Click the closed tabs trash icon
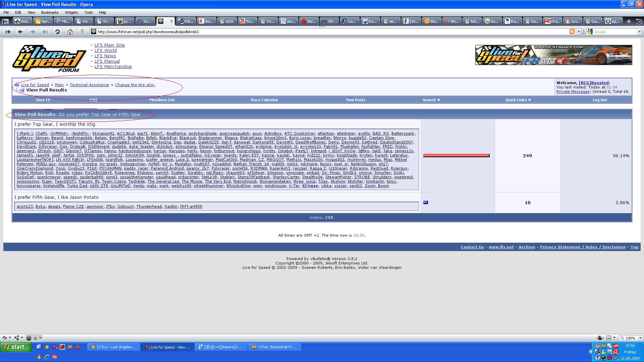Image resolution: width=644 pixels, height=362 pixels. pyautogui.click(x=639, y=21)
